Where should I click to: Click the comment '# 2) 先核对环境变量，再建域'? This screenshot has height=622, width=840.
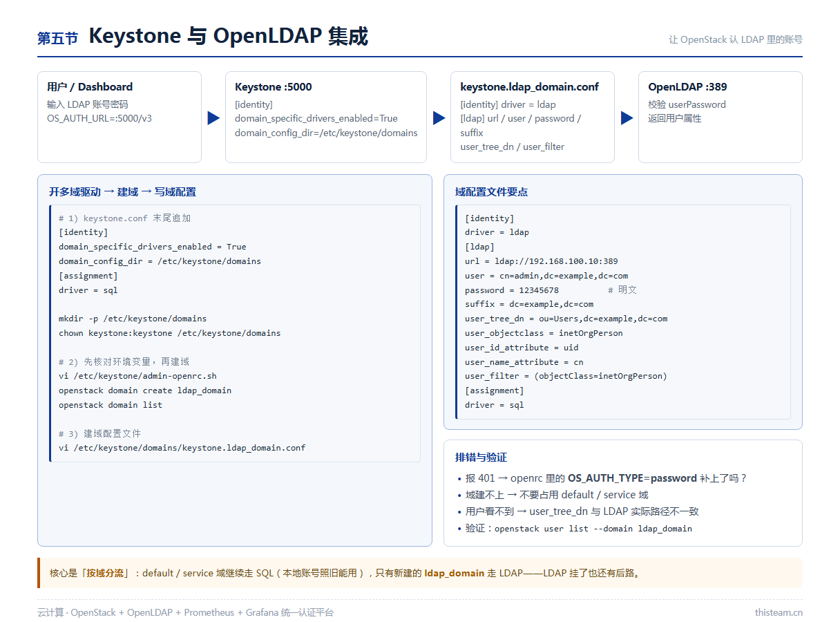124,361
